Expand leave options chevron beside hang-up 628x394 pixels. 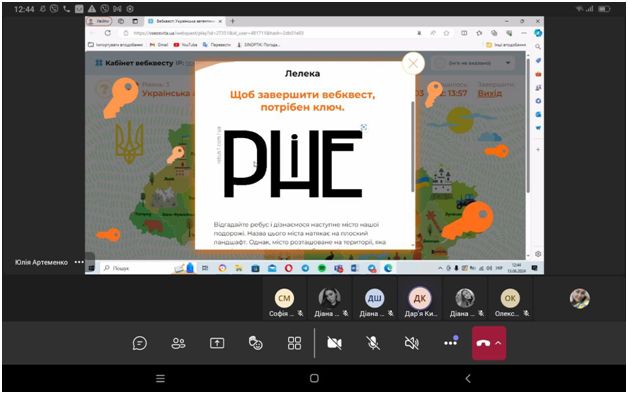[x=499, y=343]
